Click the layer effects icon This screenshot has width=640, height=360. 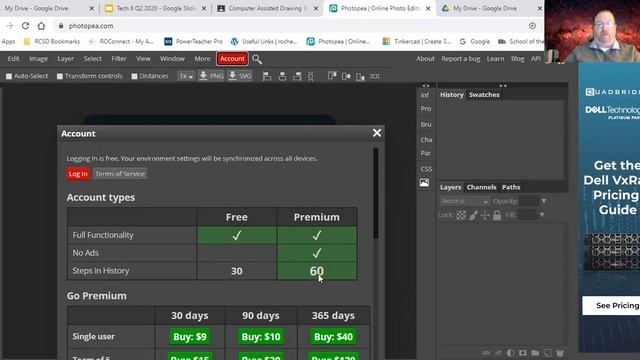pos(498,353)
